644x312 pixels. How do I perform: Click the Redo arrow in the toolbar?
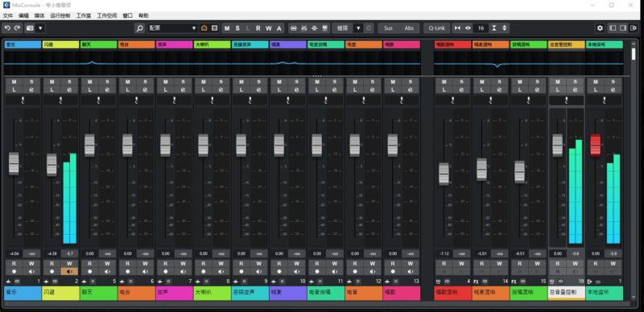pos(17,28)
